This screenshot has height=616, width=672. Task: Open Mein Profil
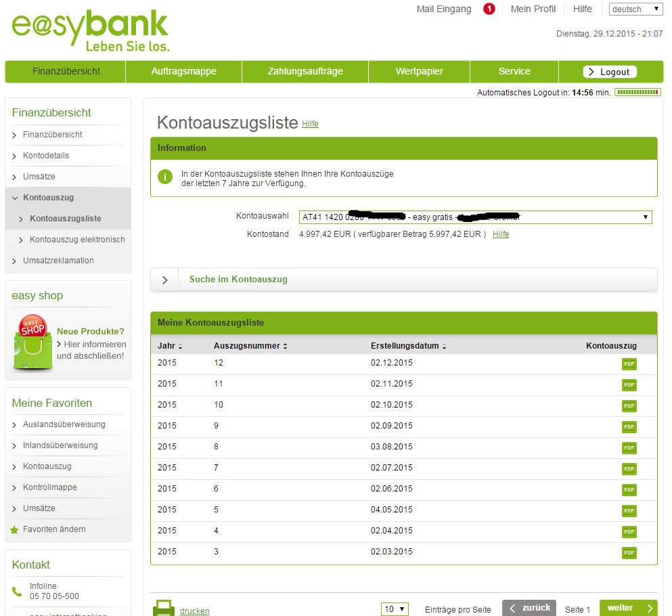coord(533,9)
